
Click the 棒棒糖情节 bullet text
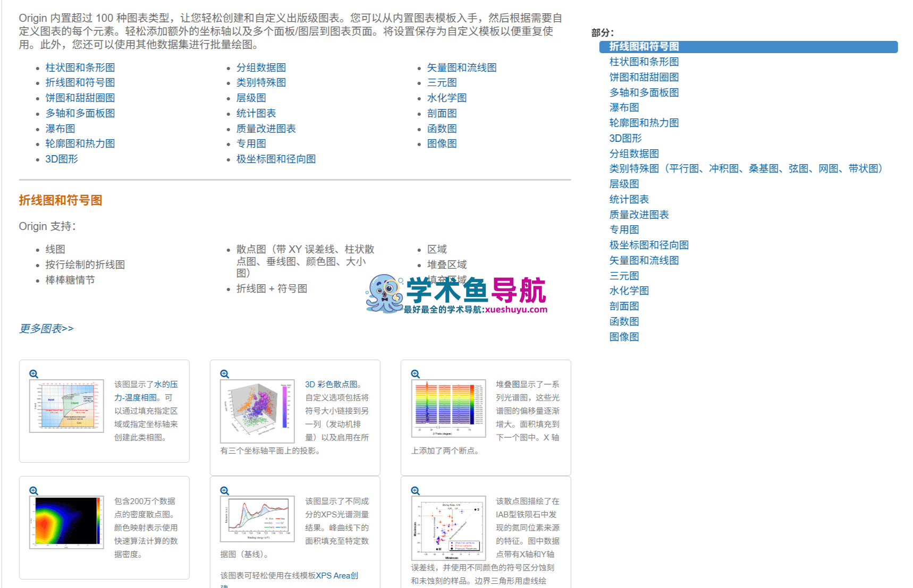coord(70,280)
